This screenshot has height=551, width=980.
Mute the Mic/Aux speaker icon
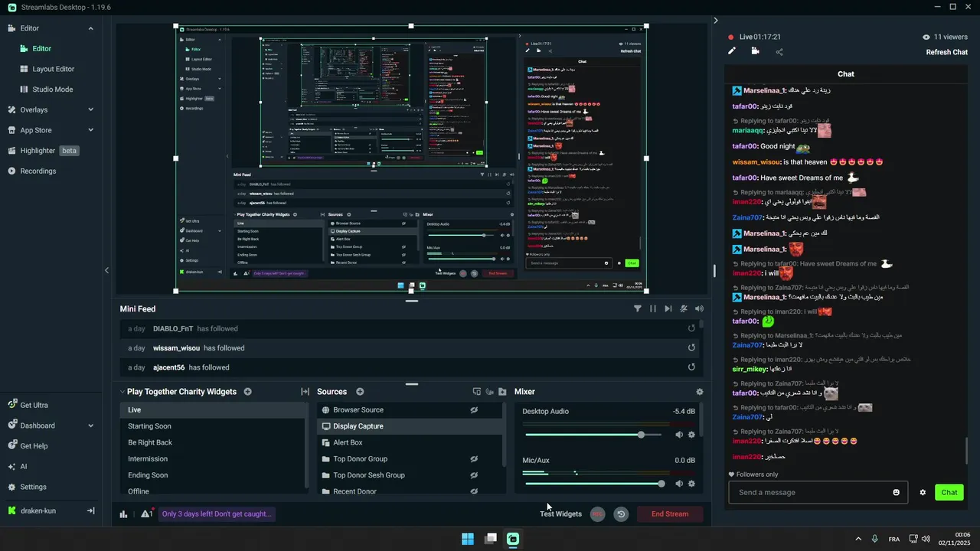tap(678, 484)
